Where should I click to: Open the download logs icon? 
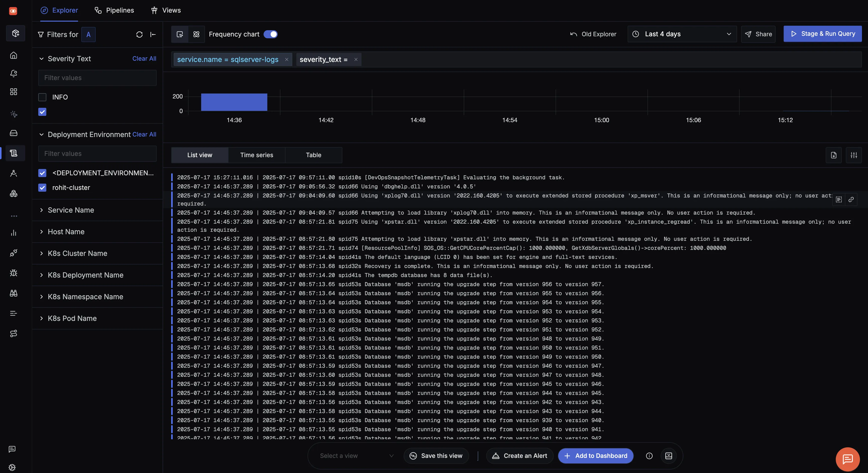click(x=834, y=155)
